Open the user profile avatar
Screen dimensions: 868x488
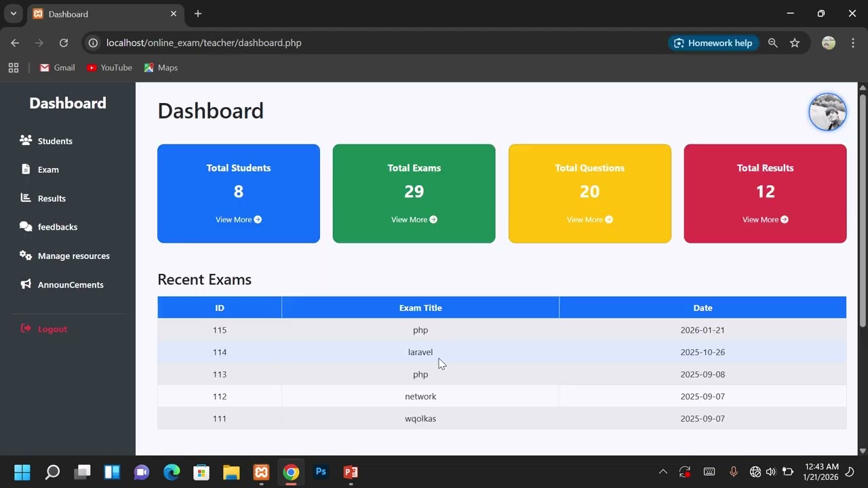(827, 112)
